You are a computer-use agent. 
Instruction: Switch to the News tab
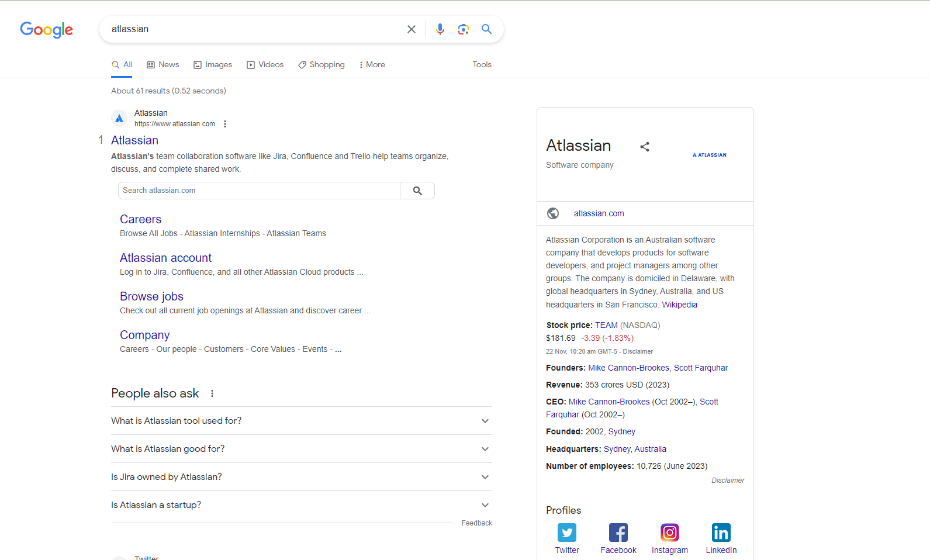[x=163, y=65]
